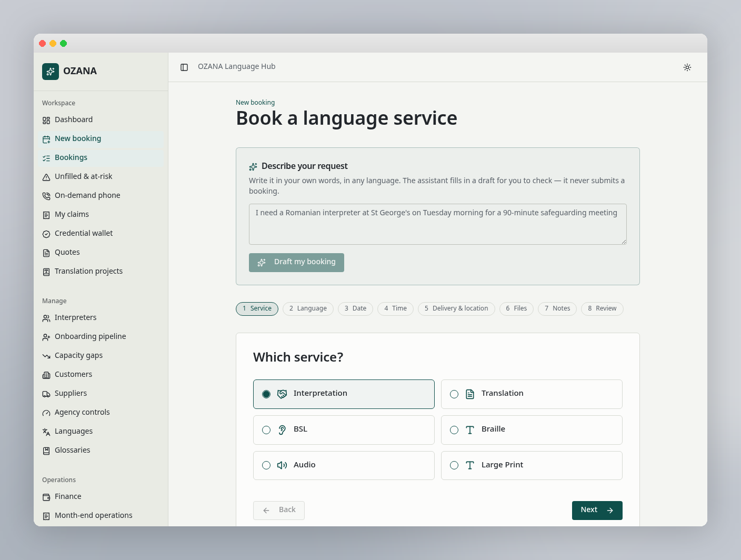The image size is (741, 560).
Task: Click the Translation projects book icon
Action: pos(46,272)
